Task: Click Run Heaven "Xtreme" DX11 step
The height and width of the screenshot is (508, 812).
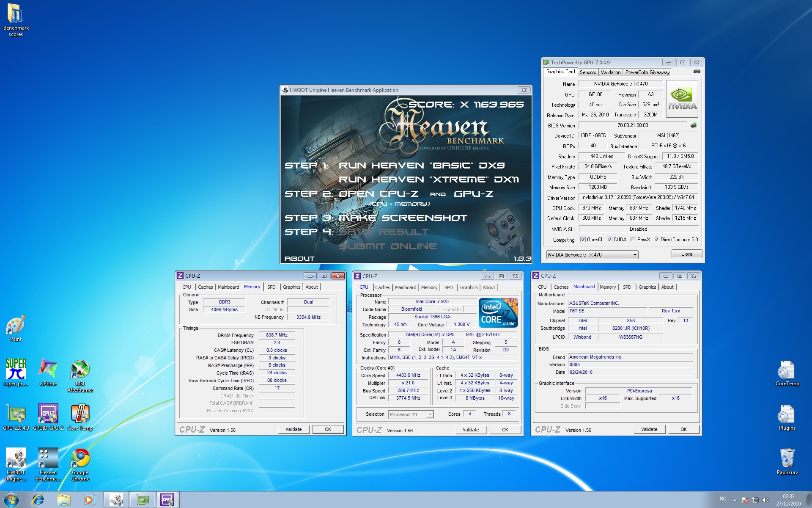Action: pos(429,179)
